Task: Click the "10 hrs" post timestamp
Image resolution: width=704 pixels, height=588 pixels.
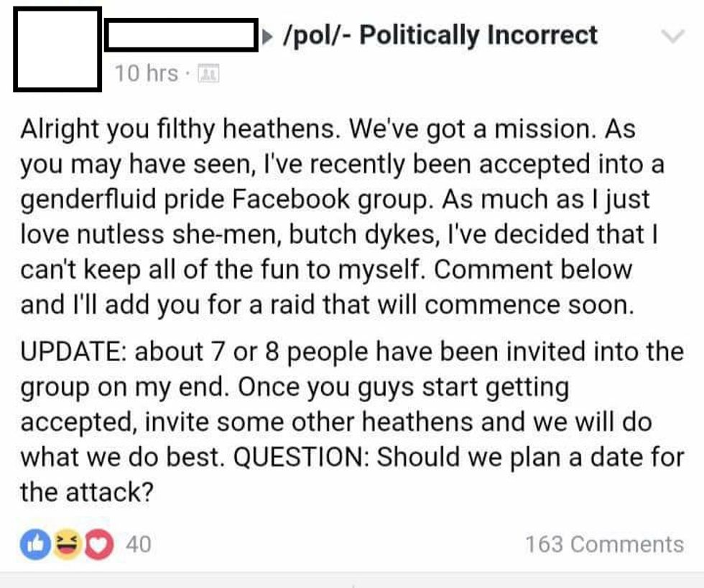Action: coord(146,73)
